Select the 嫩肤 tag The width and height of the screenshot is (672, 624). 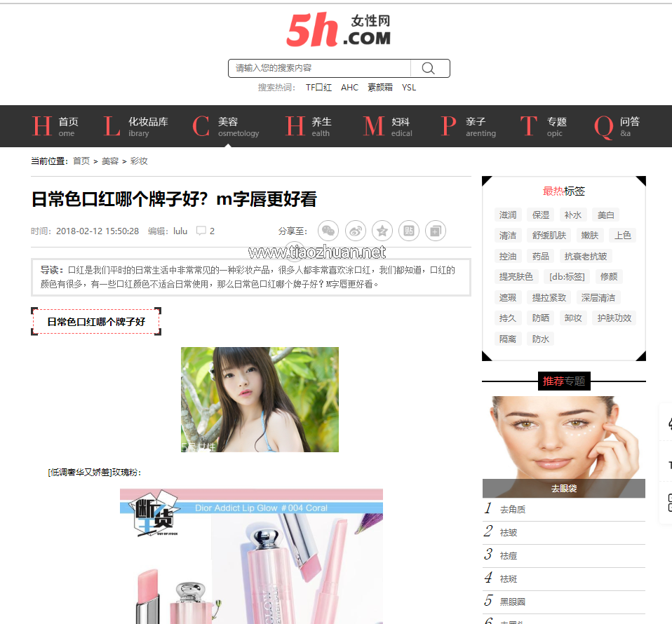click(x=590, y=236)
